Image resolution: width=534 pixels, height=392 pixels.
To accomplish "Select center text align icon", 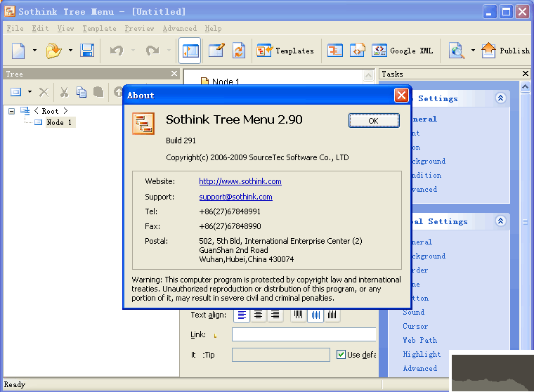I will [x=259, y=315].
